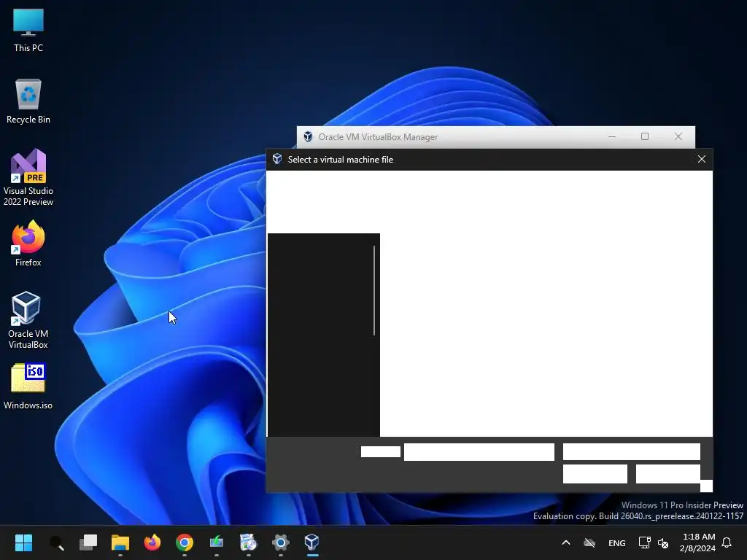Viewport: 747px width, 560px height.
Task: Minimize the Oracle VM VirtualBox Manager window
Action: (x=612, y=136)
